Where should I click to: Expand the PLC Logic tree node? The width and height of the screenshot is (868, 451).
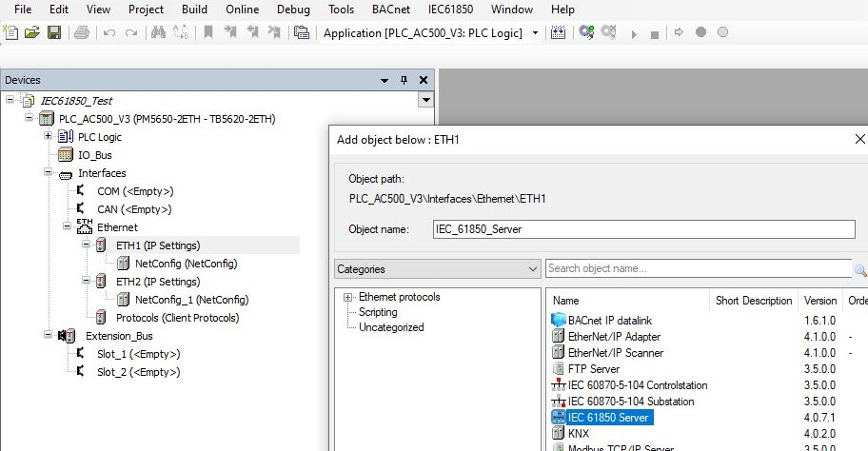click(48, 137)
